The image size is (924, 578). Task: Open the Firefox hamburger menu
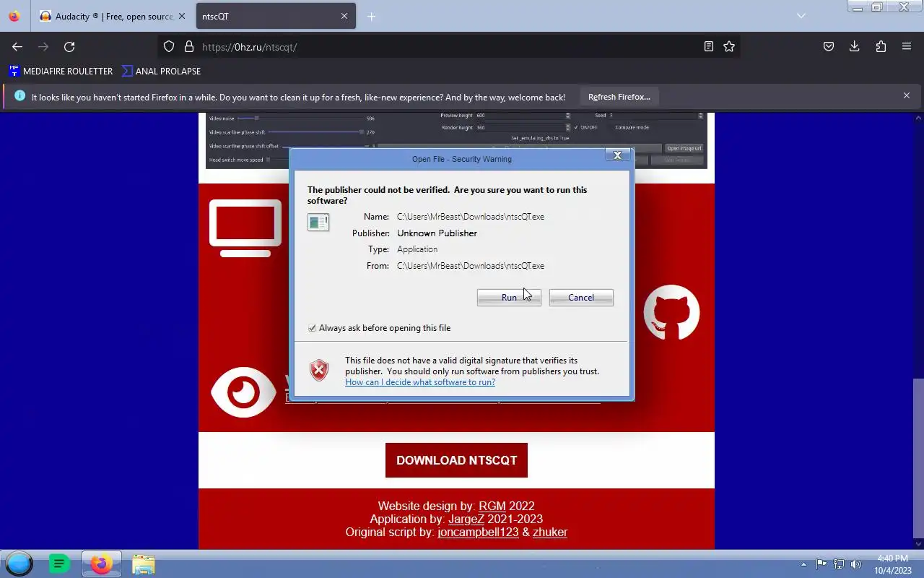[907, 46]
